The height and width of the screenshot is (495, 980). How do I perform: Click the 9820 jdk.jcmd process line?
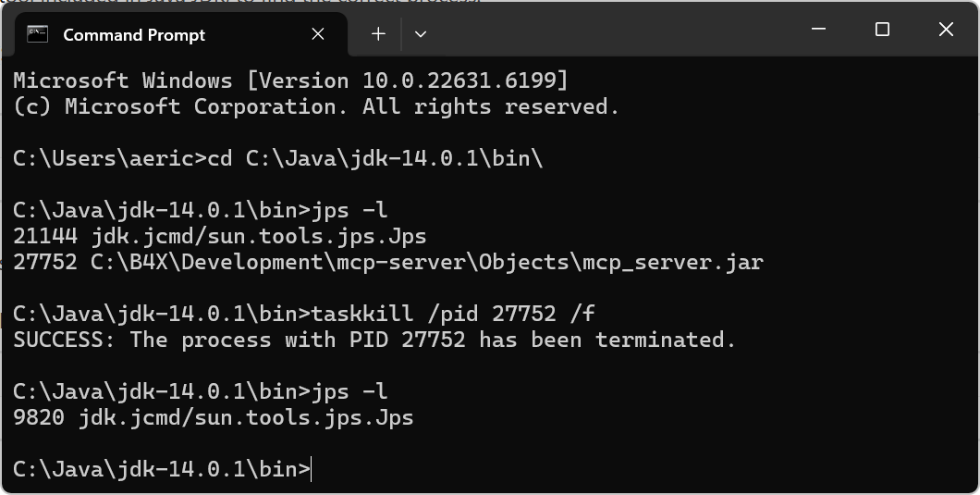[x=213, y=417]
